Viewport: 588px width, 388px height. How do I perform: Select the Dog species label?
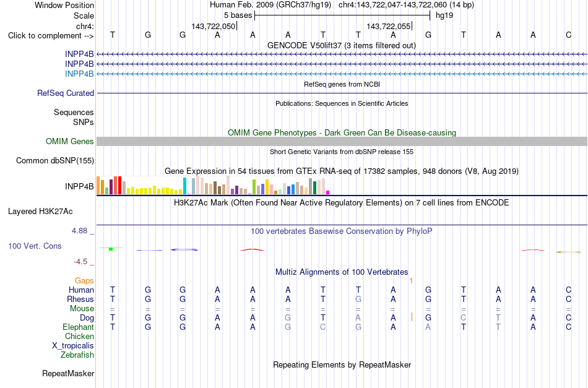[x=87, y=318]
